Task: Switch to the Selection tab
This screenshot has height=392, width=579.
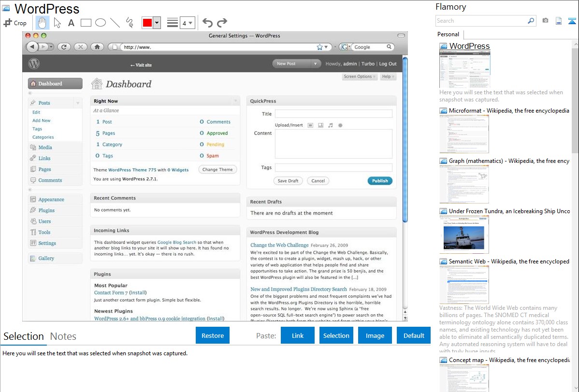Action: click(x=24, y=336)
